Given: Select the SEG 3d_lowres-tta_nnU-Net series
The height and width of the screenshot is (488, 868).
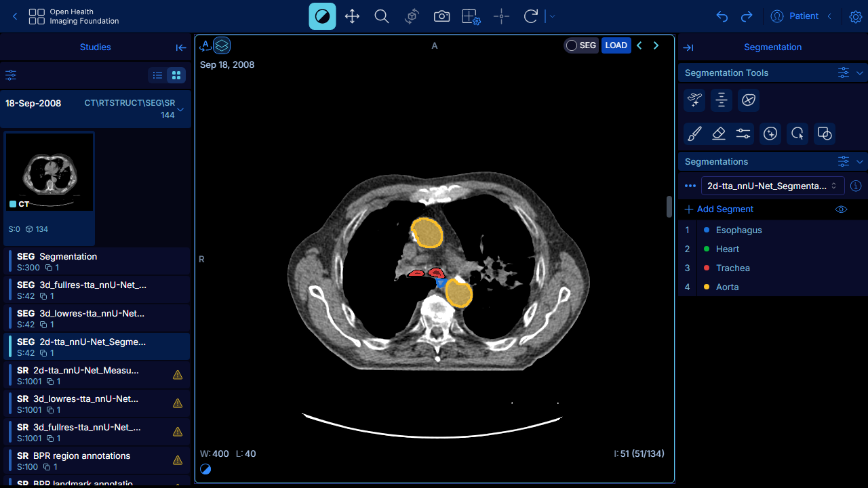Looking at the screenshot, I should 96,319.
